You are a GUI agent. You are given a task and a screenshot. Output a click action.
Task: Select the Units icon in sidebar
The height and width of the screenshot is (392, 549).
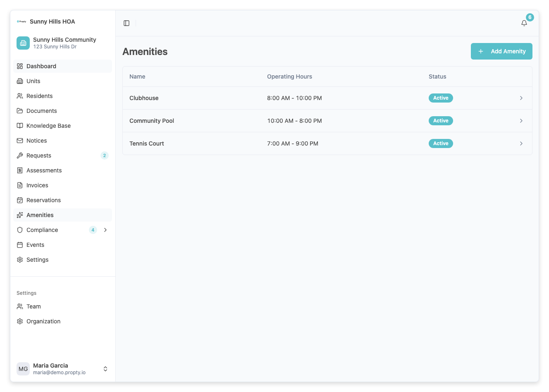point(19,81)
